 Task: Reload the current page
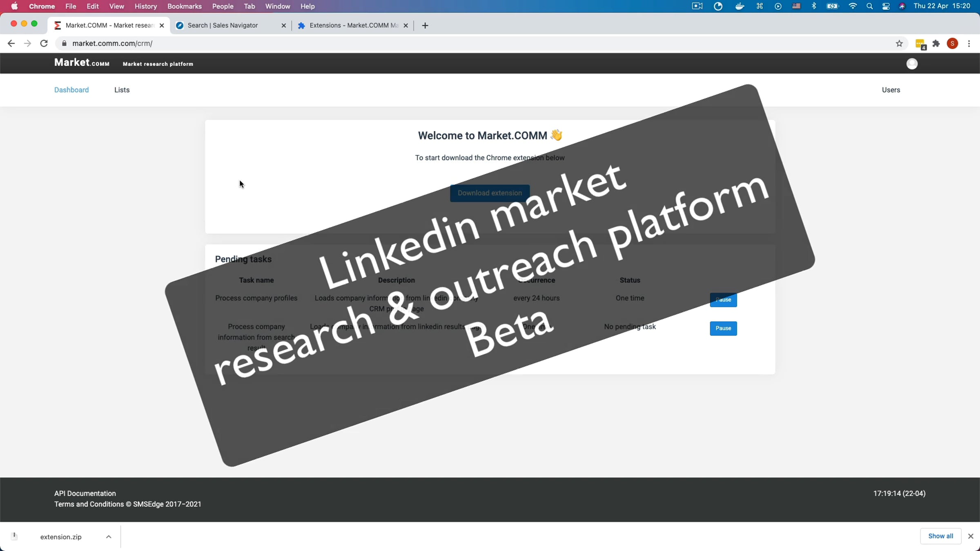pos(44,43)
